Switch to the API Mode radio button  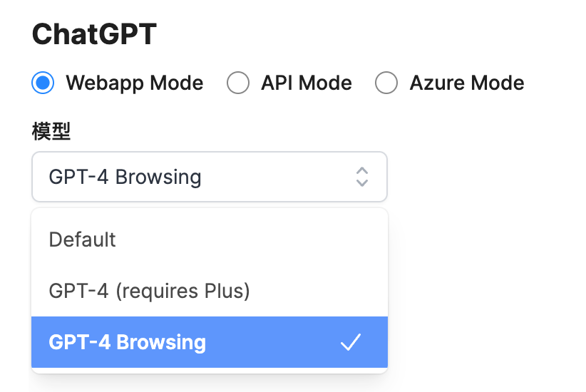[x=238, y=83]
